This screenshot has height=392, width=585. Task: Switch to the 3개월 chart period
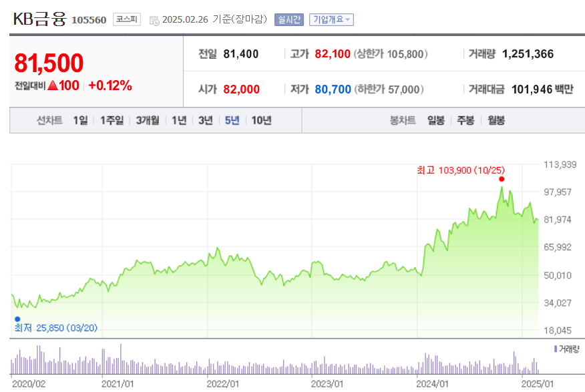148,120
